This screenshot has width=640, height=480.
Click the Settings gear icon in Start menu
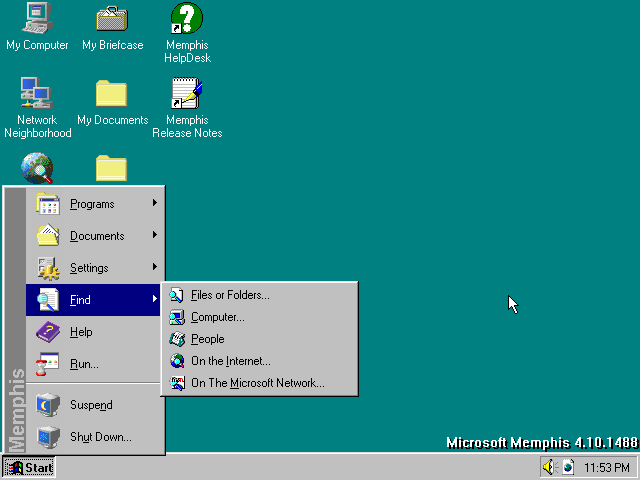coord(48,268)
